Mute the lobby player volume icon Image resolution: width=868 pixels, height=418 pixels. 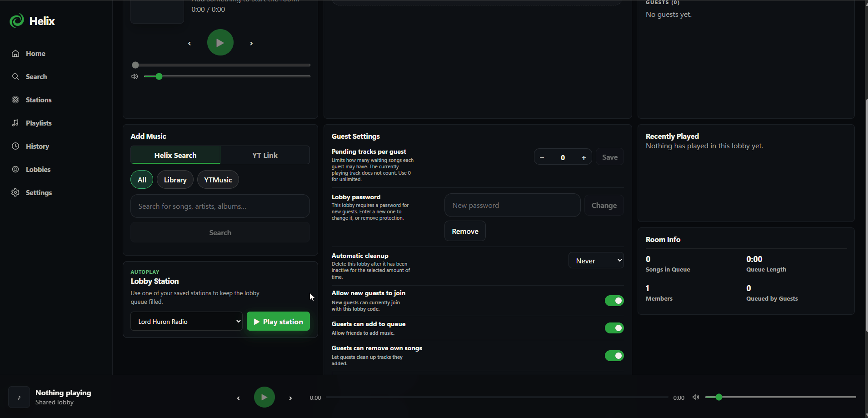(135, 76)
